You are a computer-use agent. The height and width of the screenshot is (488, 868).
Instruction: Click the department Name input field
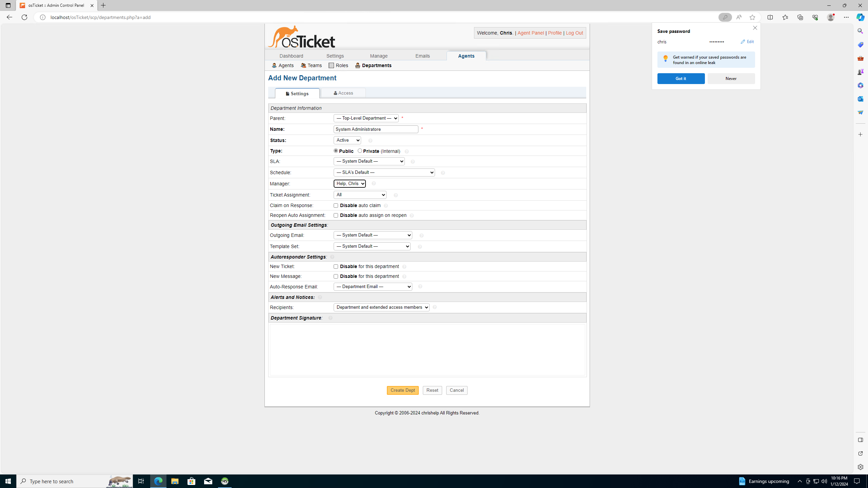[375, 129]
